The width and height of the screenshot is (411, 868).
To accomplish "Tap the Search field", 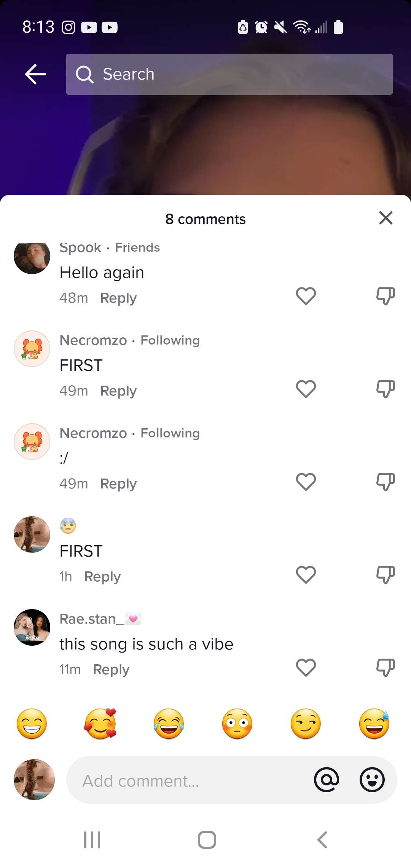I will point(229,74).
